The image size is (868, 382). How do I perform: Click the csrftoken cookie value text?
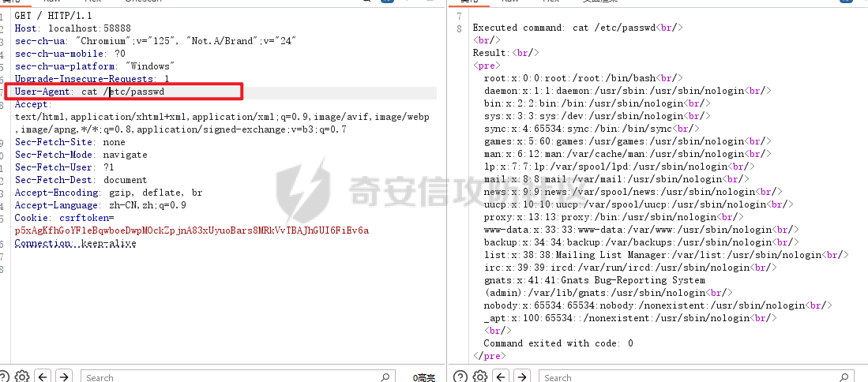191,230
